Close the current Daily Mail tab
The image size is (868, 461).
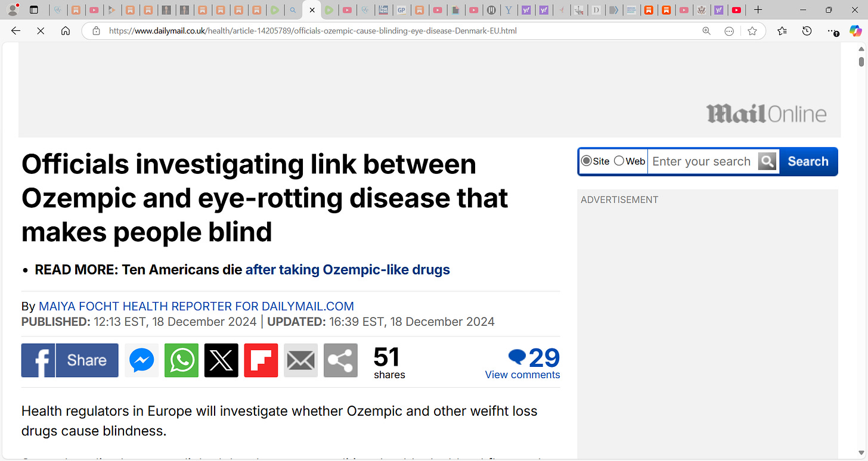coord(312,10)
